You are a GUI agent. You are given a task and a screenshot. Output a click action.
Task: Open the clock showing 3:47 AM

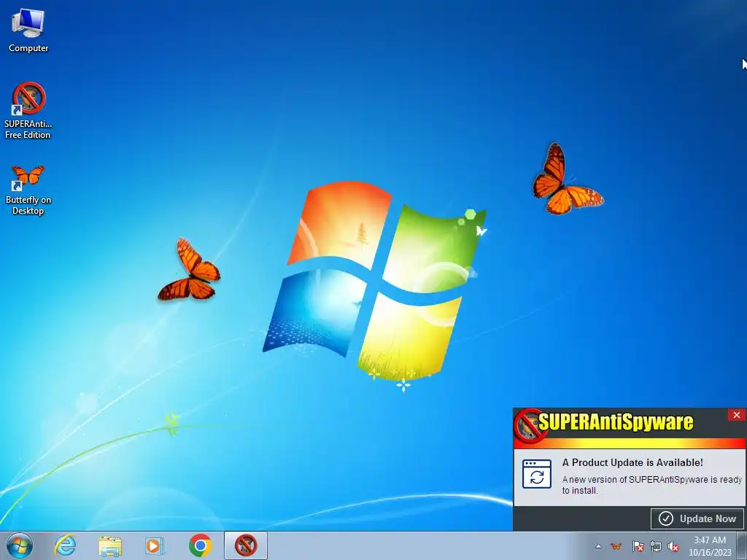coord(710,546)
